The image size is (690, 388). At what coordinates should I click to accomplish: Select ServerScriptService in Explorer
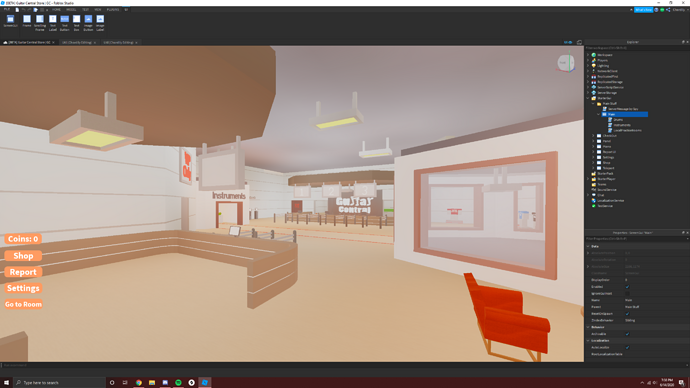click(x=610, y=87)
